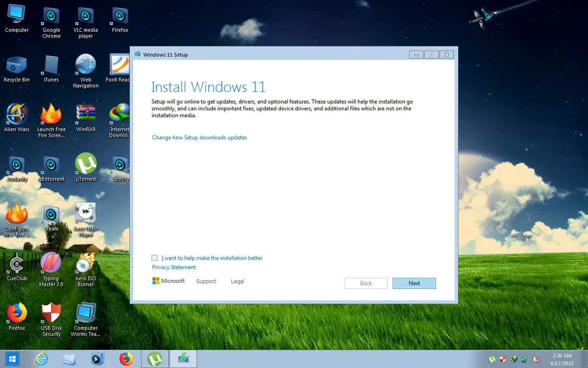Click the µTorrent system tray icon
Viewport: 588px width, 368px height.
coord(492,359)
